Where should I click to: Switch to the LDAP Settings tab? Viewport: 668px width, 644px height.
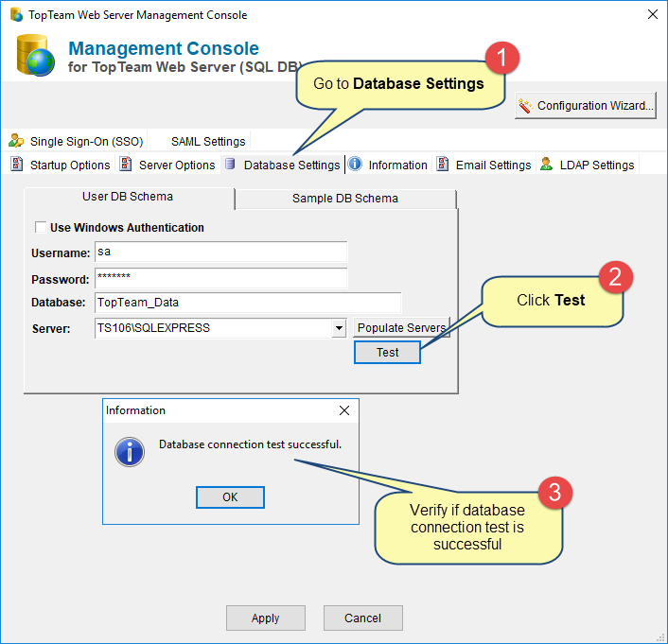(x=588, y=165)
